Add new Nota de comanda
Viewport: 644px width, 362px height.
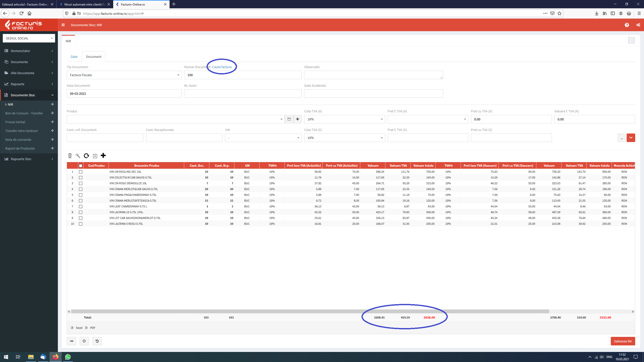(x=53, y=140)
